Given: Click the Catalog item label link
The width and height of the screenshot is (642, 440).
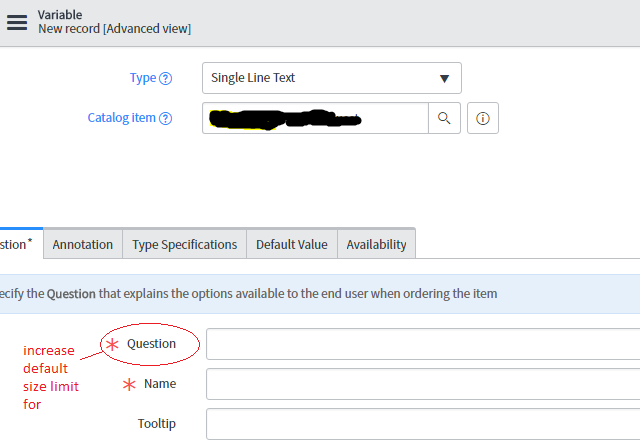Looking at the screenshot, I should point(122,118).
